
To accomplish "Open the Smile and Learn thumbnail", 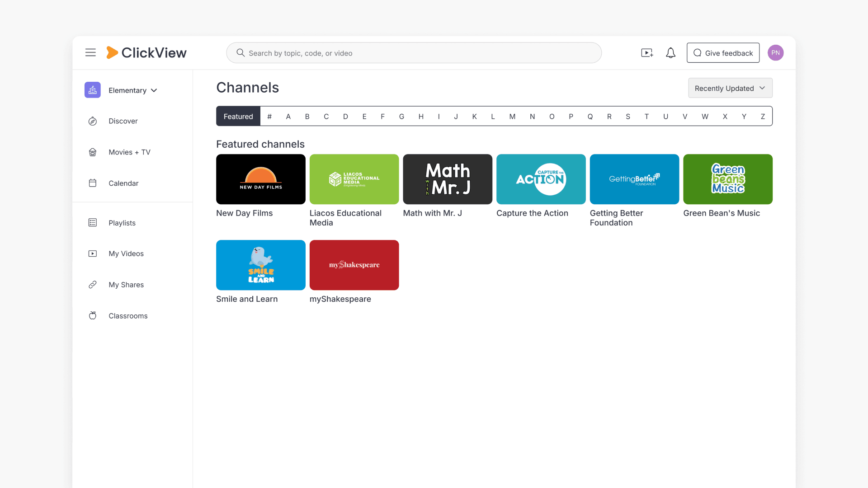I will pyautogui.click(x=261, y=265).
